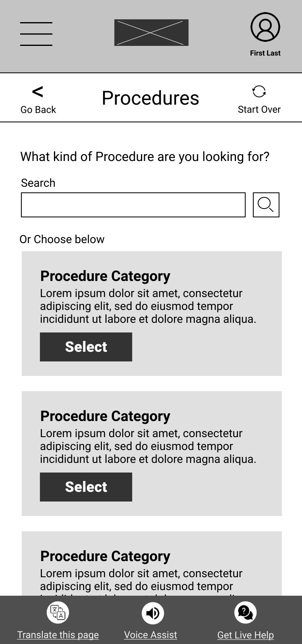Open the Voice Assist link
The height and width of the screenshot is (644, 302).
pyautogui.click(x=151, y=635)
